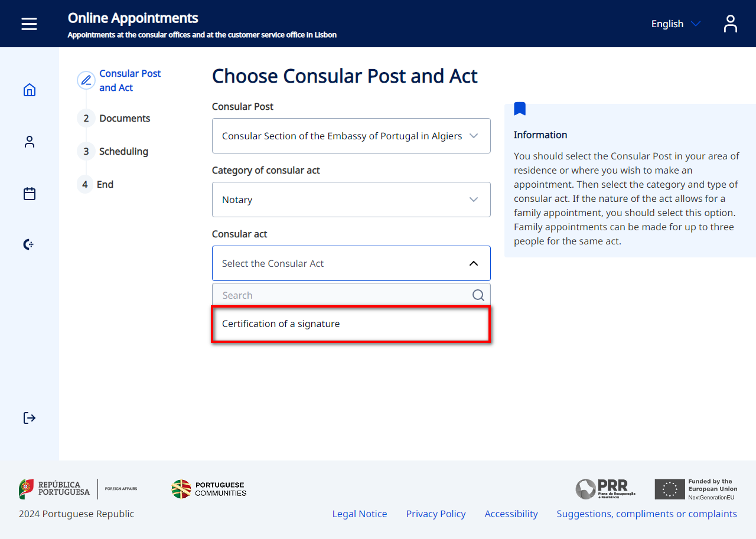756x539 pixels.
Task: Go to the Scheduling step
Action: pyautogui.click(x=123, y=151)
